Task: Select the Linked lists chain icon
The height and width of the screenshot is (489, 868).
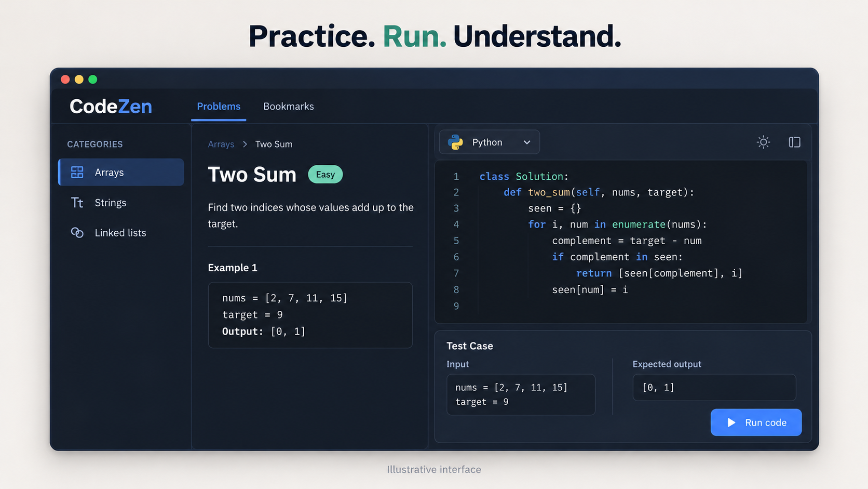Action: click(x=77, y=233)
